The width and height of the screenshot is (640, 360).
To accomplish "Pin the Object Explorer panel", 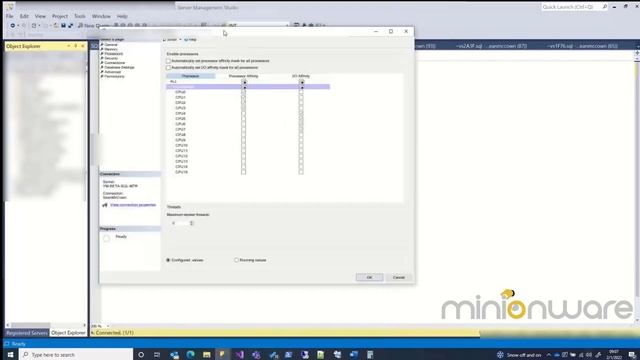I will tap(76, 46).
